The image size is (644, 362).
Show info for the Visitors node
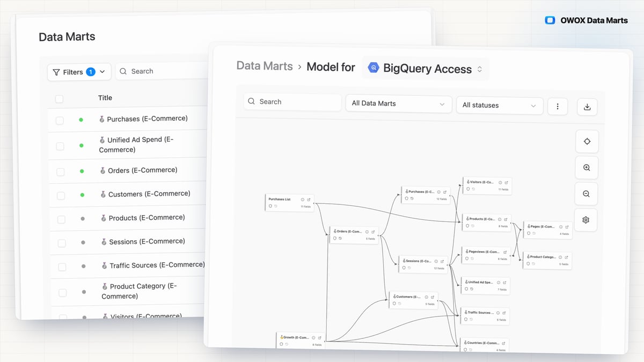point(500,182)
